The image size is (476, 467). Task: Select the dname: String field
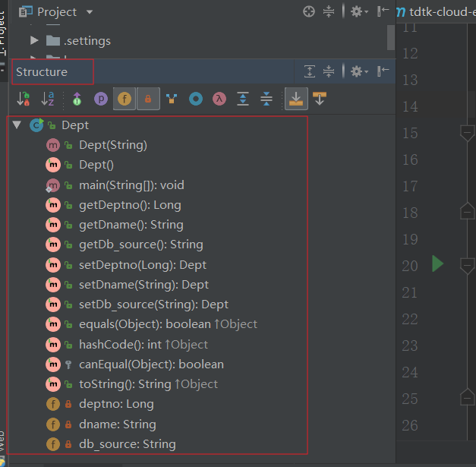click(118, 424)
